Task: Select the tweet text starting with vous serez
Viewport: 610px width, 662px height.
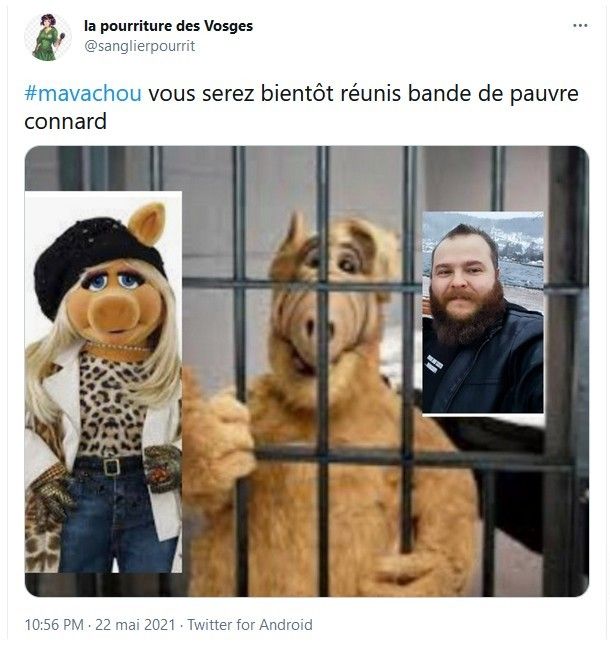Action: coord(301,107)
